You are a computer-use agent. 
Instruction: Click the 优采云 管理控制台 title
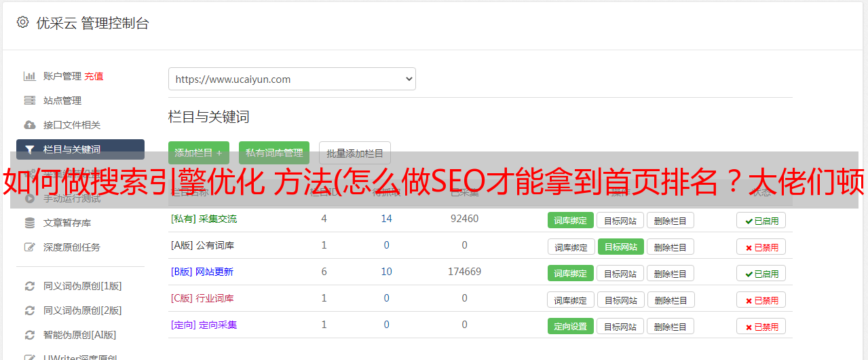92,23
